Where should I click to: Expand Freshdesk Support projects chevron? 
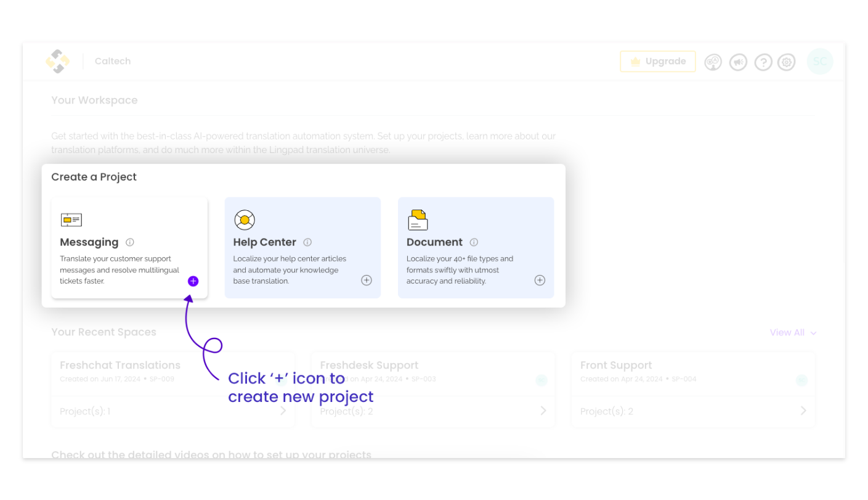(543, 411)
